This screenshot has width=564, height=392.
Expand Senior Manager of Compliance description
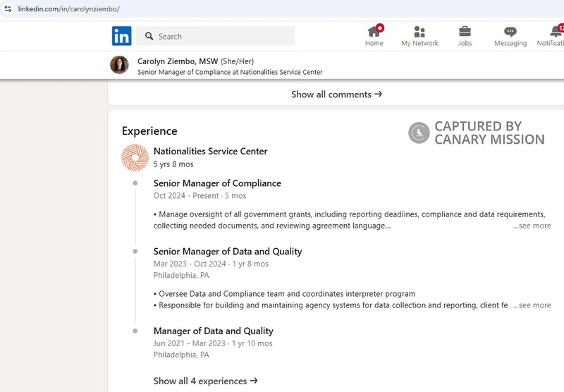[532, 226]
